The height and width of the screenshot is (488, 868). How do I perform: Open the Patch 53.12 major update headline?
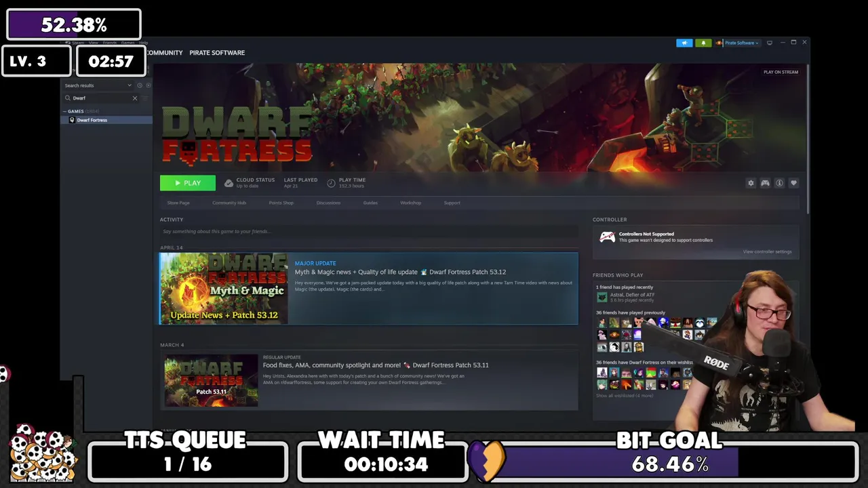click(x=400, y=272)
